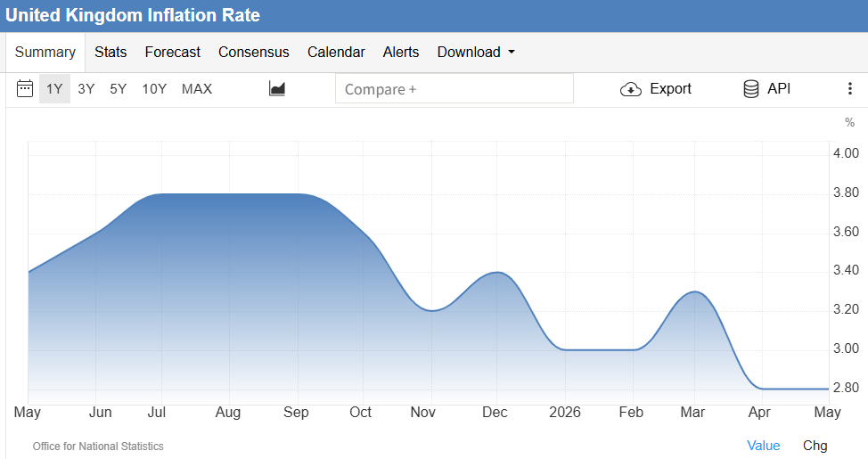Click the Chg link below chart
This screenshot has height=459, width=868.
tap(815, 445)
